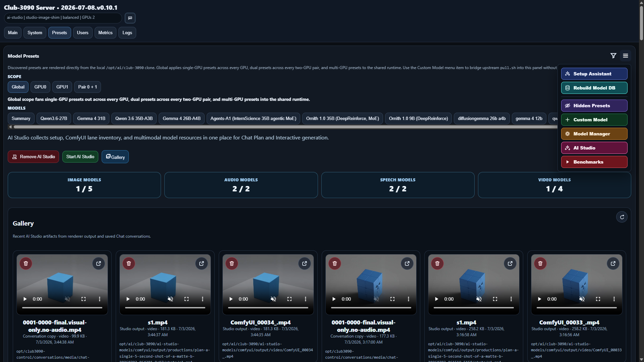644x362 pixels.
Task: Open Benchmarks from the menu
Action: point(594,162)
